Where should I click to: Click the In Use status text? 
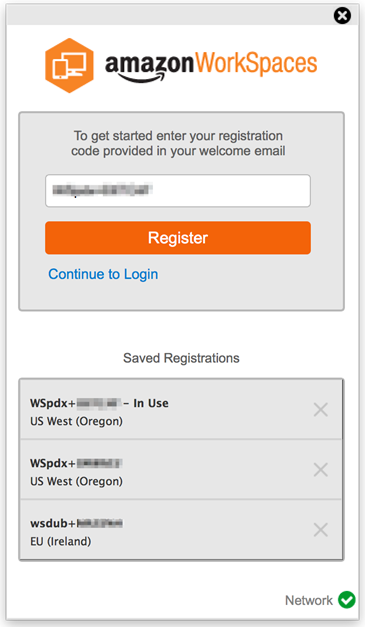(151, 403)
